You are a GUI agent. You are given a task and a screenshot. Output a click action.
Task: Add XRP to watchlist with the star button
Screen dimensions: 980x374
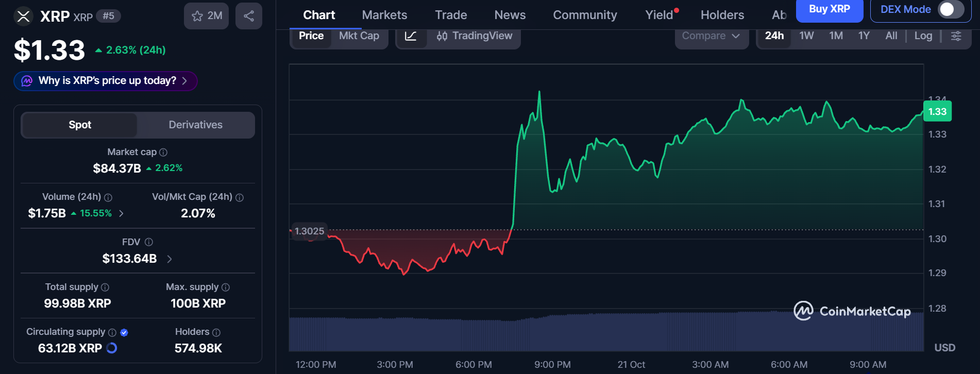pyautogui.click(x=206, y=16)
